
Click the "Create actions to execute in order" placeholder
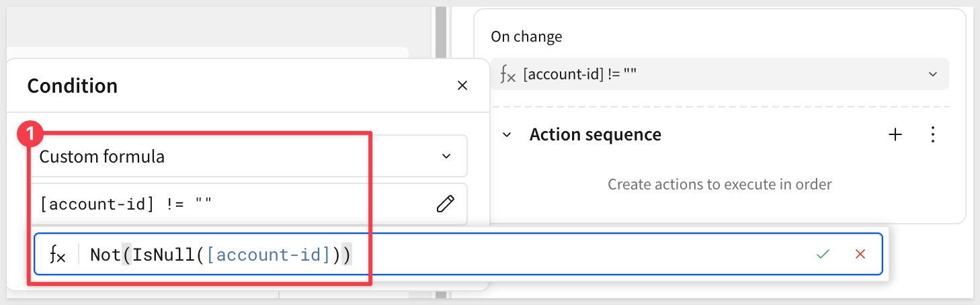[x=720, y=184]
